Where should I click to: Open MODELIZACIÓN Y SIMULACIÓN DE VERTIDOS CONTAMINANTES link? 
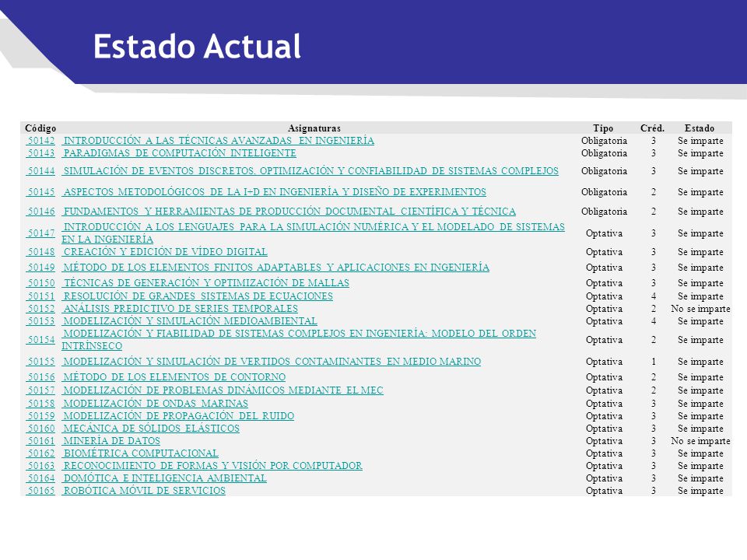tap(272, 362)
